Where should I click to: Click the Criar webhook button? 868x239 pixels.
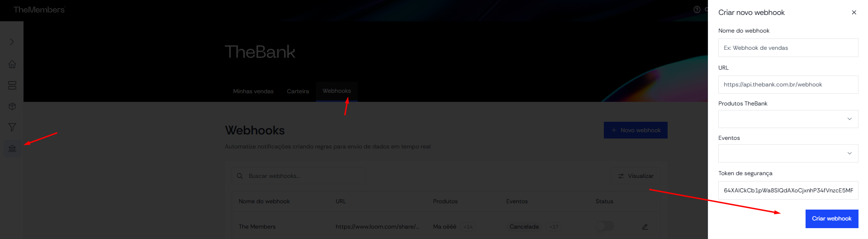831,219
